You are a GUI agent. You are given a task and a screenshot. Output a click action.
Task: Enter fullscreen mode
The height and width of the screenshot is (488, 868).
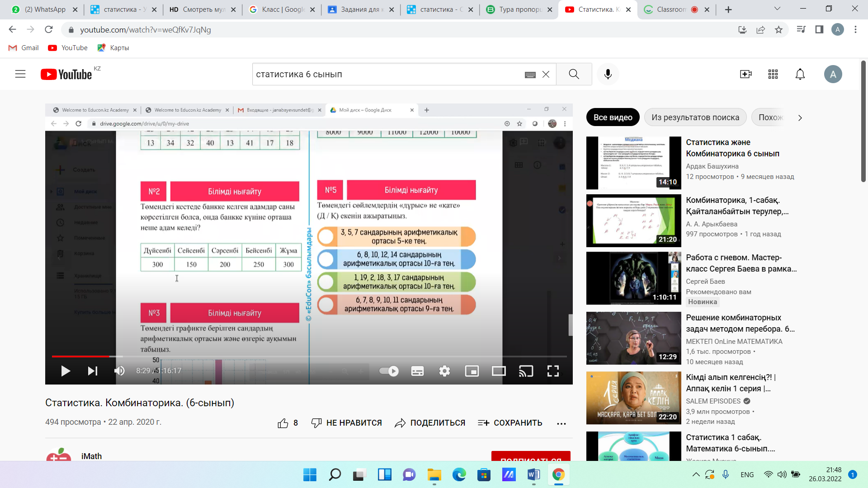[553, 371]
